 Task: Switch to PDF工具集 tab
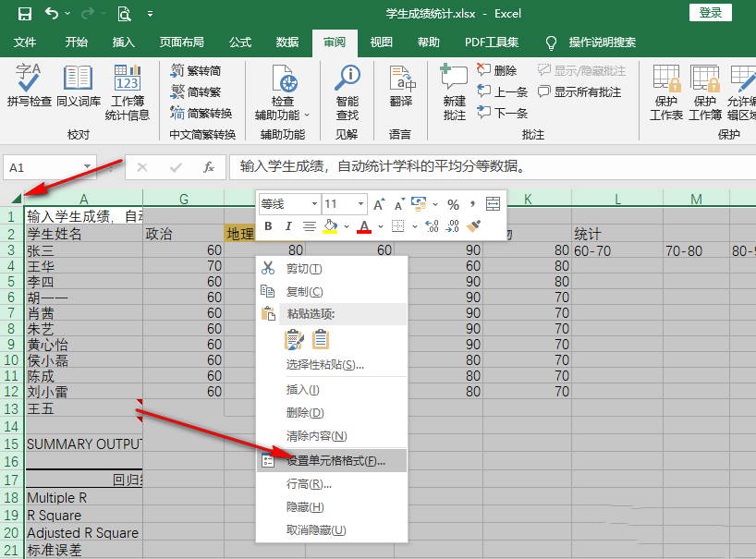pyautogui.click(x=492, y=43)
